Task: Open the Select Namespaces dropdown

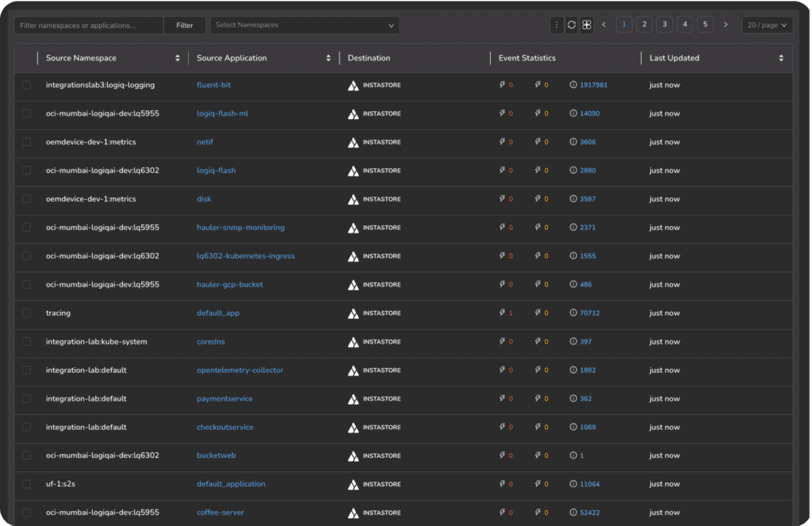Action: tap(304, 25)
